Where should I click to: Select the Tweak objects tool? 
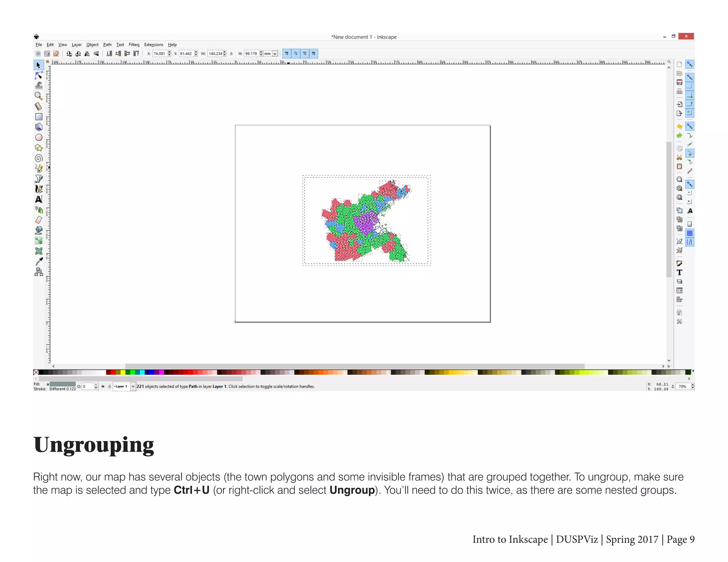tap(38, 86)
